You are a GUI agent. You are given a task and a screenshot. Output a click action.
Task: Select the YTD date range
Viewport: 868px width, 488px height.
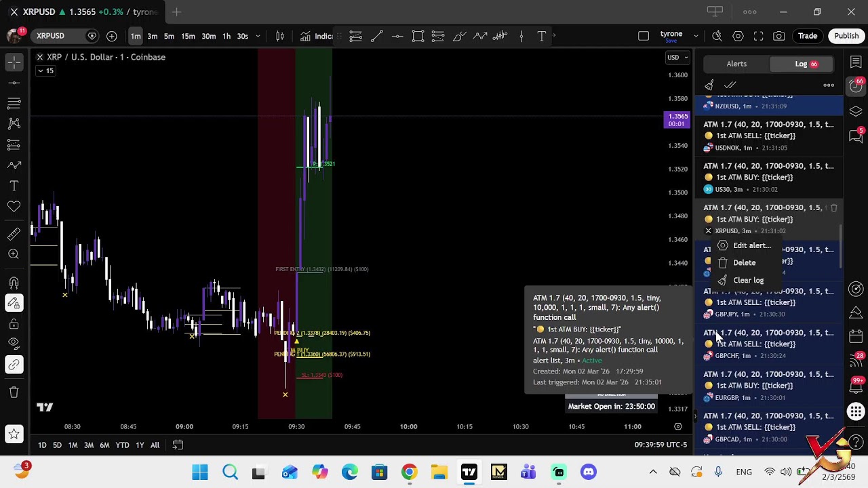pos(122,445)
